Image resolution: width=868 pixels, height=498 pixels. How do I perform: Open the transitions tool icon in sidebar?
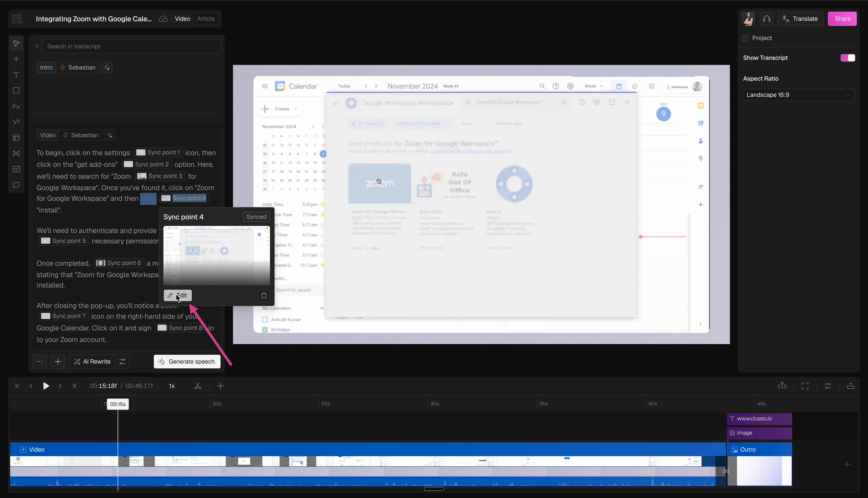click(x=16, y=154)
